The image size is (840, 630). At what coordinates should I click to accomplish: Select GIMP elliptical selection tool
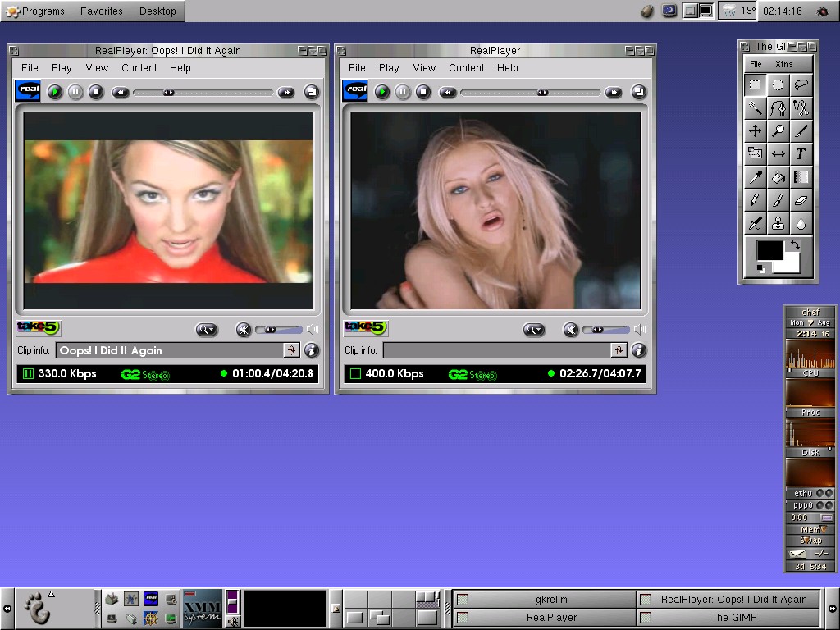pos(778,84)
